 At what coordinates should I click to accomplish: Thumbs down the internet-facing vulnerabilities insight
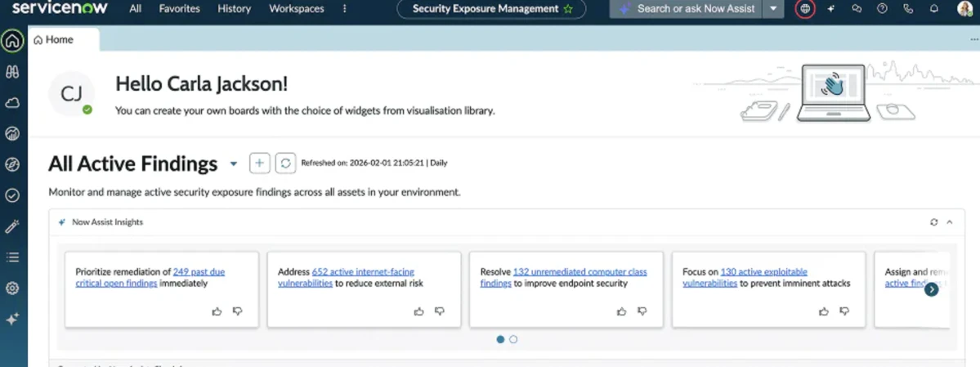(440, 311)
